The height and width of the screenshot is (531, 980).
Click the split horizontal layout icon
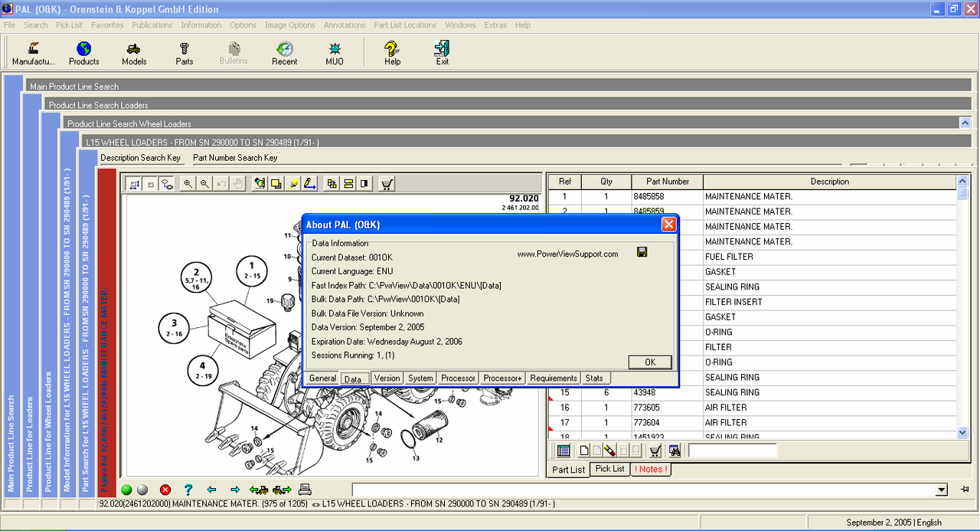pos(348,184)
